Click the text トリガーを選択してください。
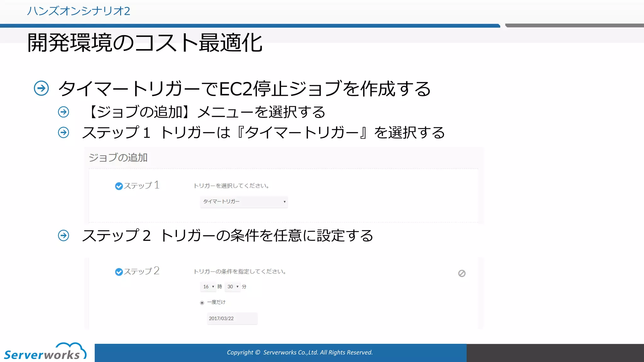The image size is (644, 362). (232, 186)
